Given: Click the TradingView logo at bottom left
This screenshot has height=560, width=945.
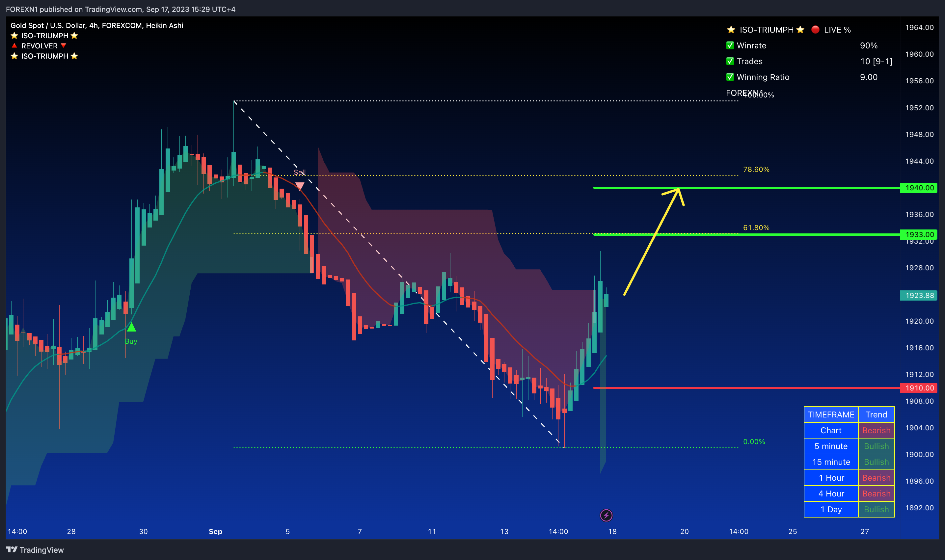Looking at the screenshot, I should (35, 550).
